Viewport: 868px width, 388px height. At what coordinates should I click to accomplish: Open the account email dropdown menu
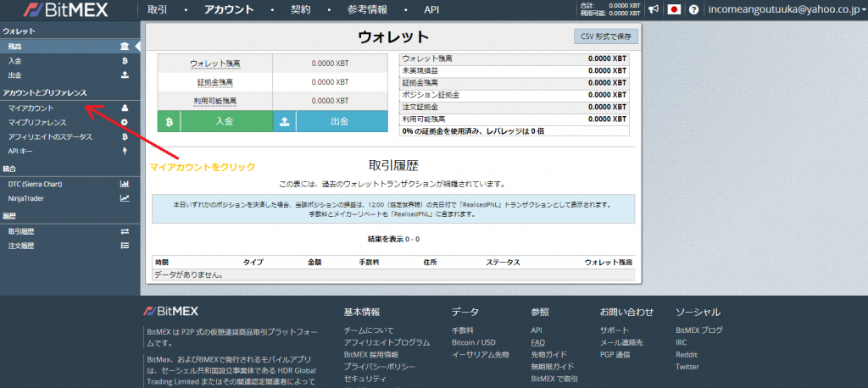tap(787, 9)
